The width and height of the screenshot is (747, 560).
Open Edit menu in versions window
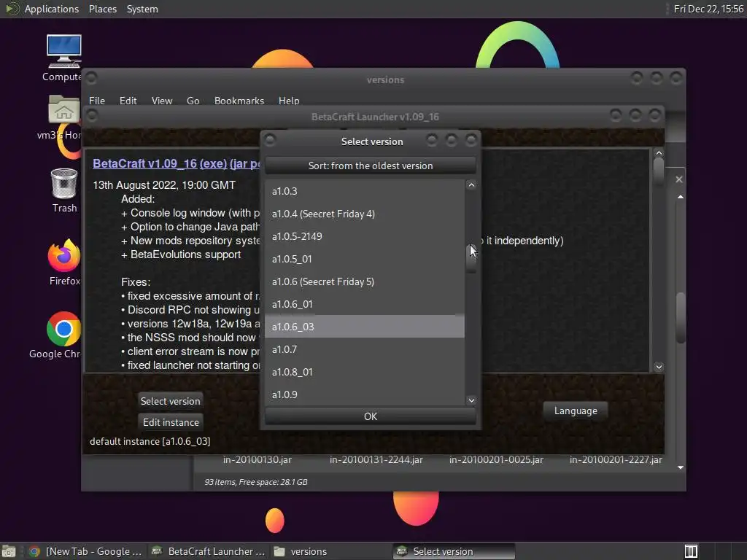128,101
